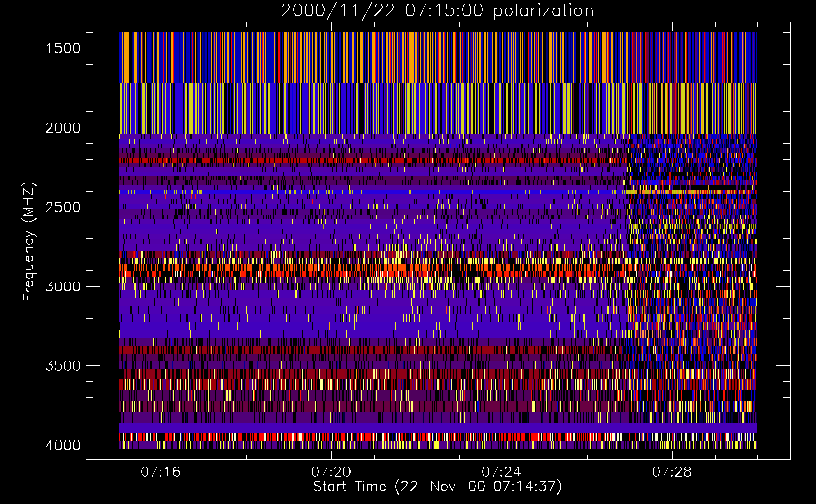Click the "Start Time (22-Nov-00 07:14:37)" label
This screenshot has height=504, width=816.
(x=437, y=487)
